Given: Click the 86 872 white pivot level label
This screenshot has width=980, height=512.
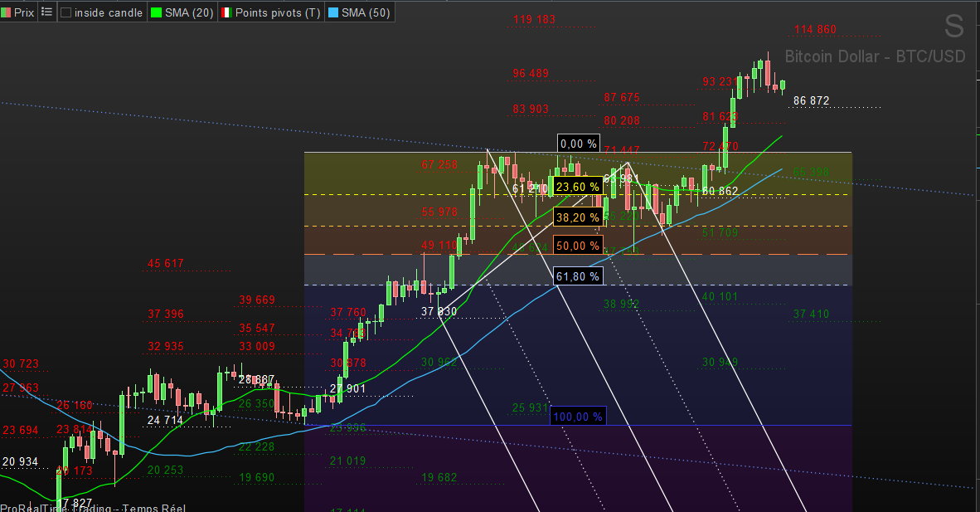Looking at the screenshot, I should point(811,100).
